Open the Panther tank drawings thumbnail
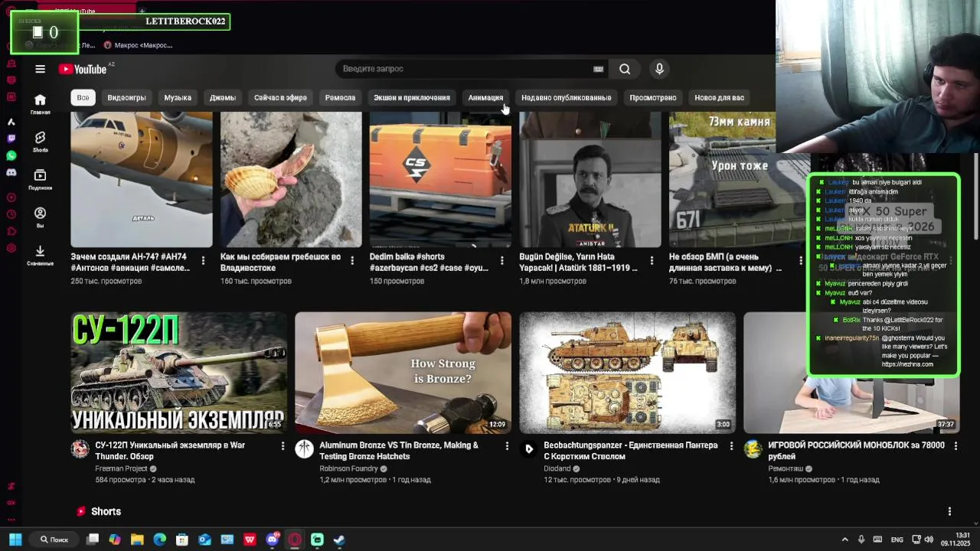The width and height of the screenshot is (980, 551). pos(628,373)
